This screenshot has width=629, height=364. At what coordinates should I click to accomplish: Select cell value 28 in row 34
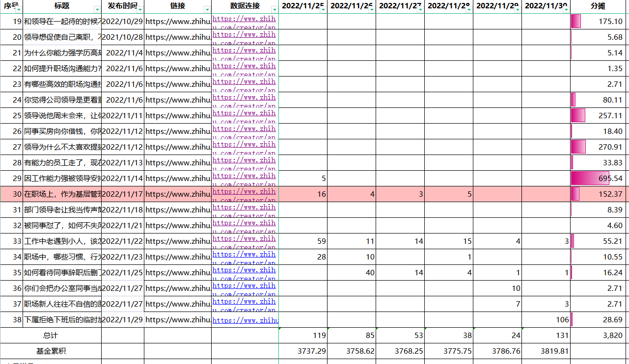(303, 257)
